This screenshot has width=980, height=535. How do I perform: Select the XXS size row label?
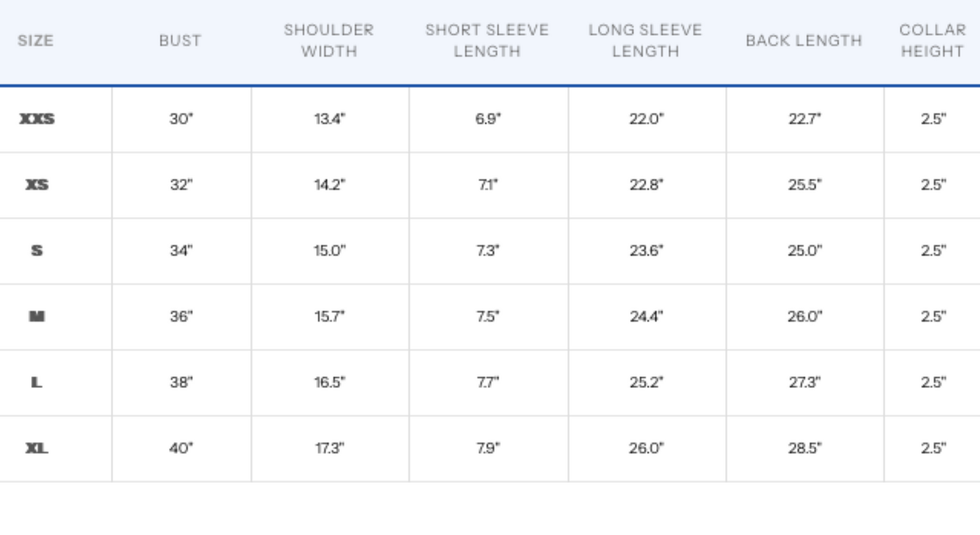coord(37,119)
